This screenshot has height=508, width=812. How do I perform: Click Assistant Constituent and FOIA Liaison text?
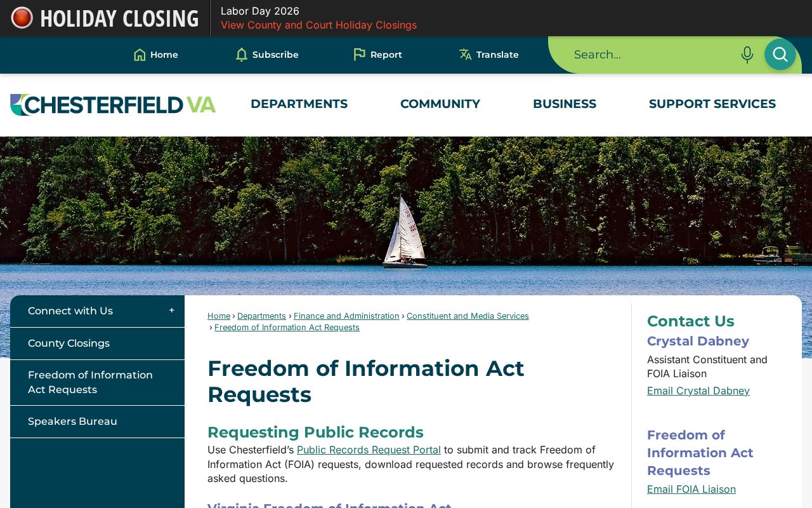(707, 366)
